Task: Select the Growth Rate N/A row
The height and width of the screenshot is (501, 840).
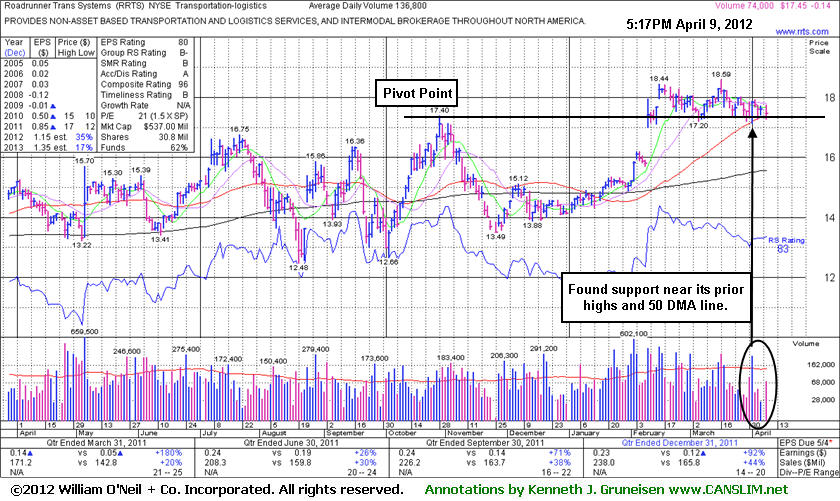Action: pos(145,106)
